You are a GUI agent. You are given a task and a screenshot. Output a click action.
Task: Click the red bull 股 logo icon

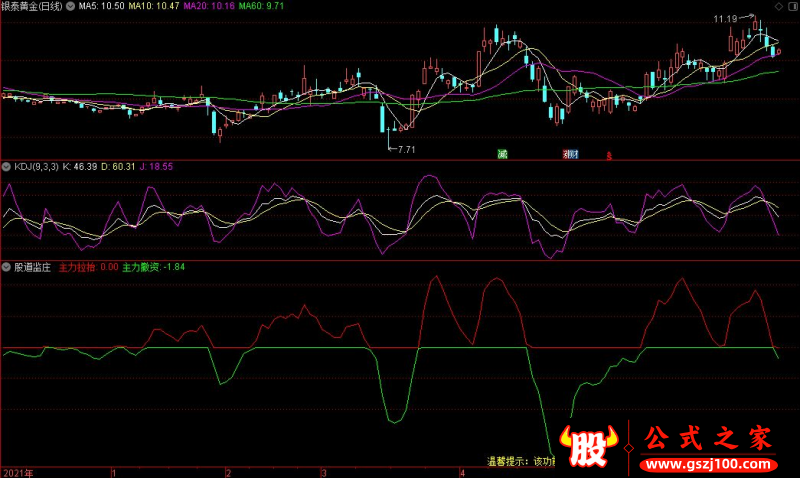click(x=588, y=445)
